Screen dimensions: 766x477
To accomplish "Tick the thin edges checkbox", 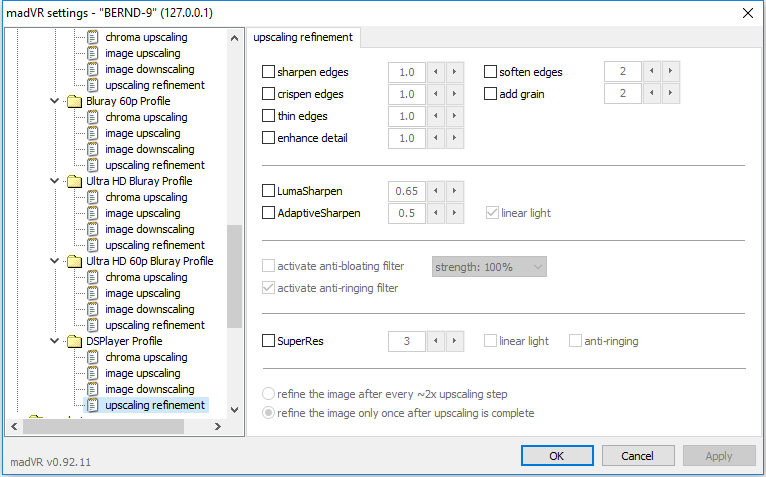I will [268, 116].
